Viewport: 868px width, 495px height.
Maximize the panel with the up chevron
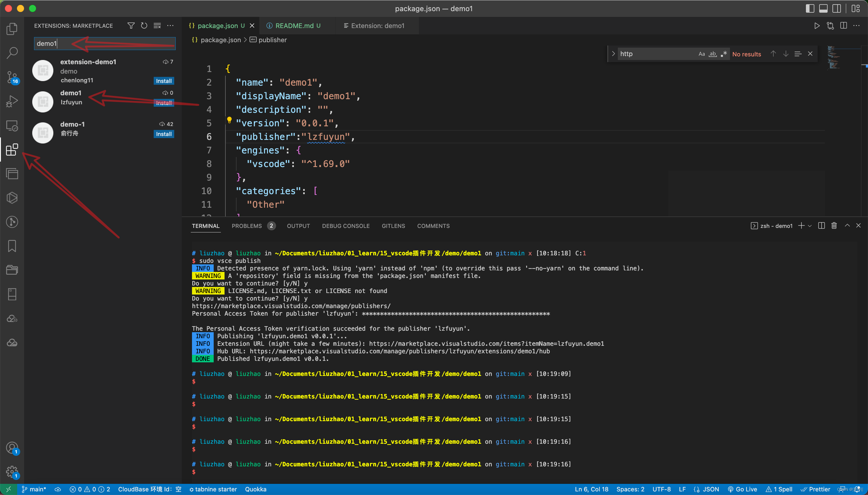tap(847, 226)
